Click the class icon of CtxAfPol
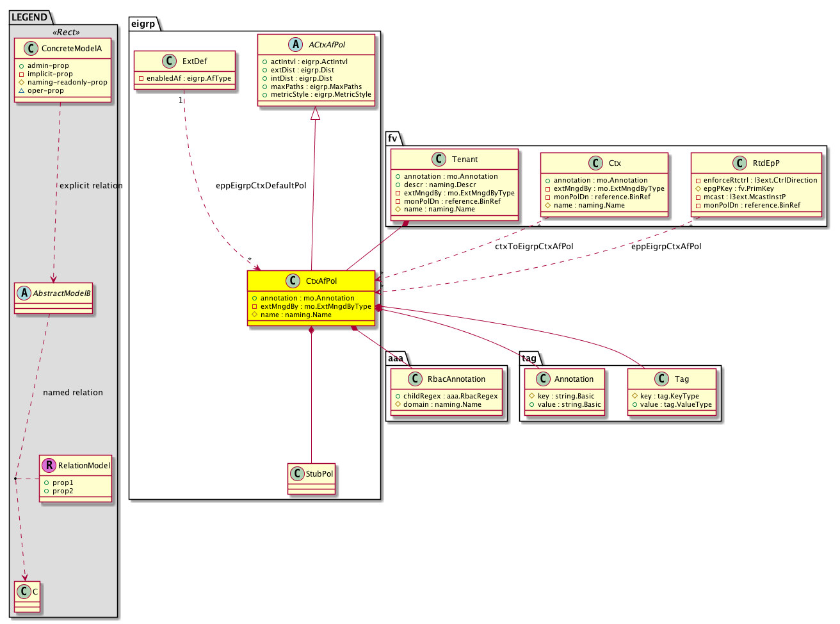The width and height of the screenshot is (840, 624). [293, 281]
